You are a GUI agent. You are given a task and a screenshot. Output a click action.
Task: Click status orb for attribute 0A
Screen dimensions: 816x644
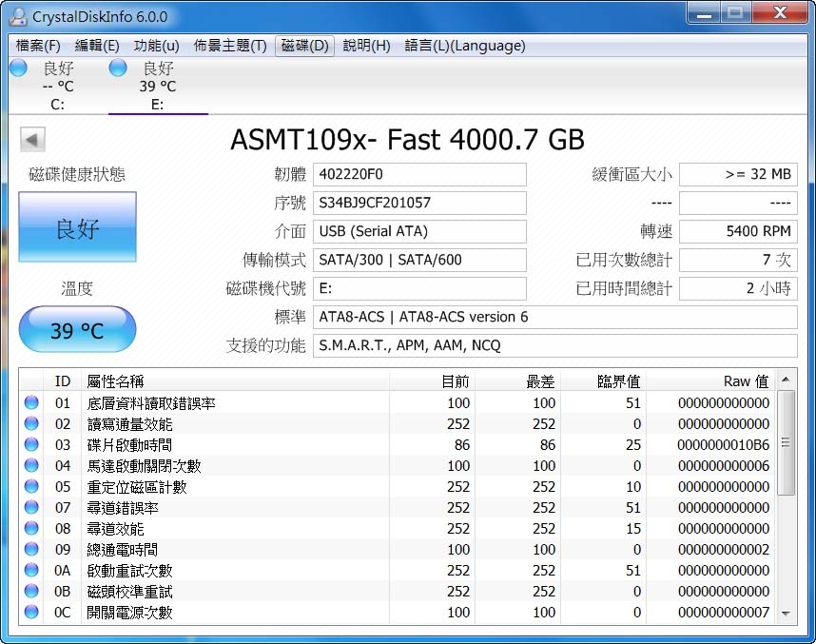(x=31, y=570)
